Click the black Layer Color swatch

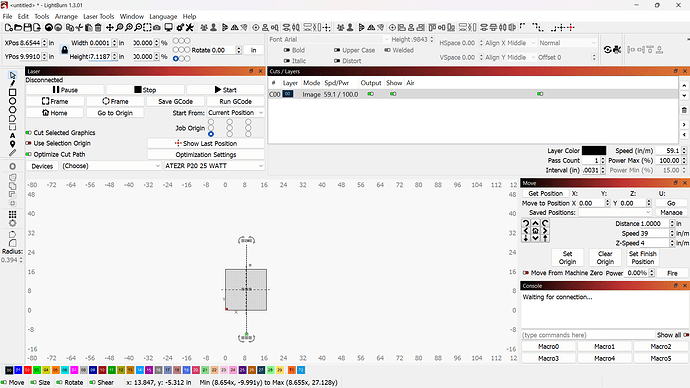594,150
